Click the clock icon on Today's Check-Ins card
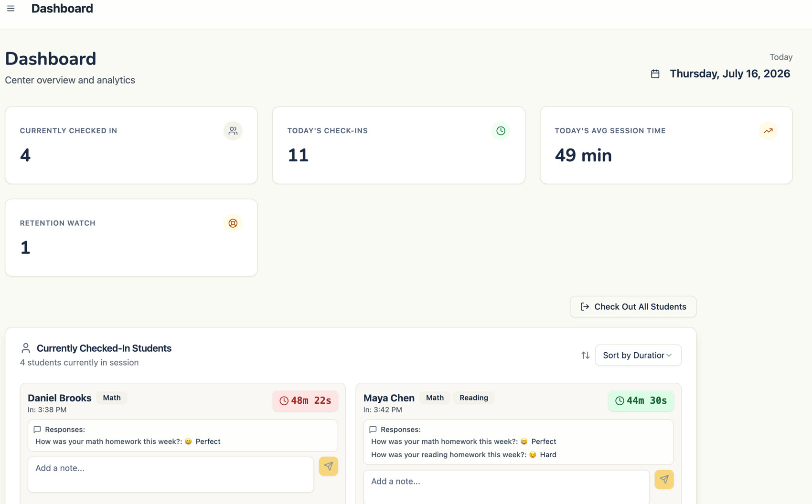The image size is (812, 504). 501,131
